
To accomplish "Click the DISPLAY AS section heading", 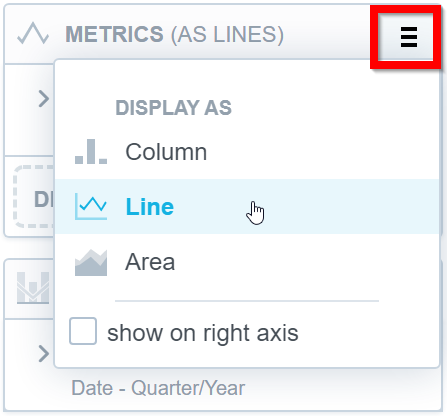I will pyautogui.click(x=173, y=108).
